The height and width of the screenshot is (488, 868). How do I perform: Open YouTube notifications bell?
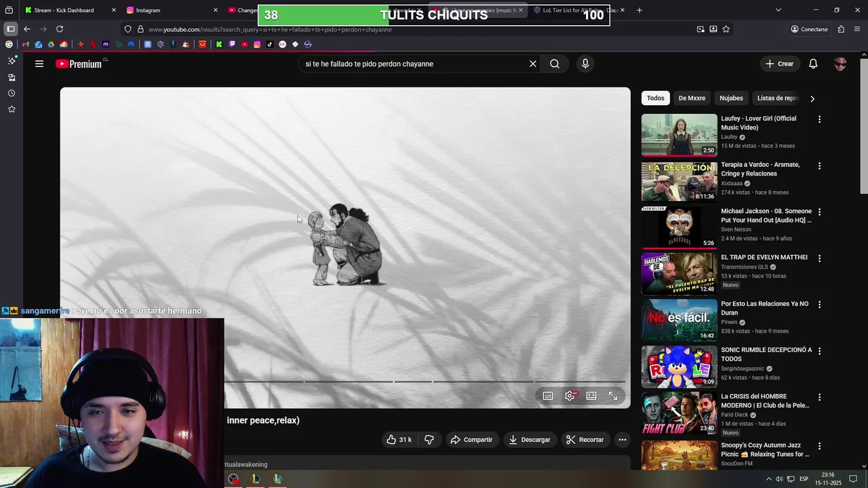point(813,64)
